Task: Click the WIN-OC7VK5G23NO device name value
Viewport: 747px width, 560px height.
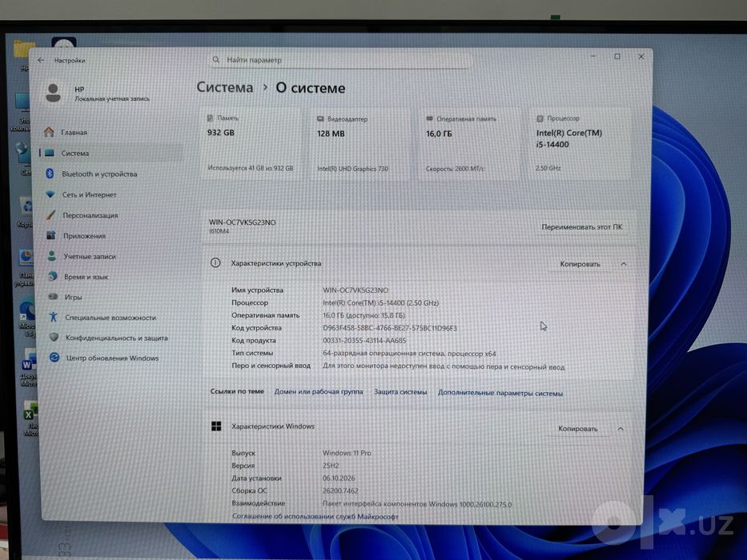Action: (355, 290)
